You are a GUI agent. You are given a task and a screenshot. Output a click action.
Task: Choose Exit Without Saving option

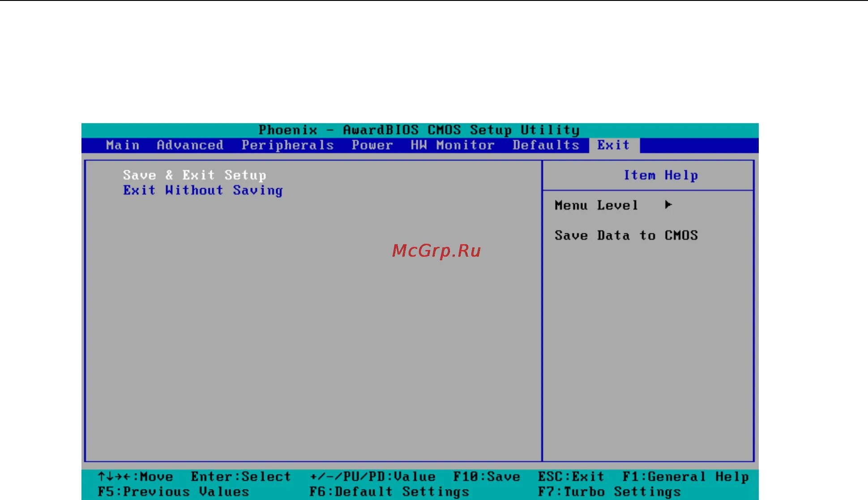click(203, 190)
